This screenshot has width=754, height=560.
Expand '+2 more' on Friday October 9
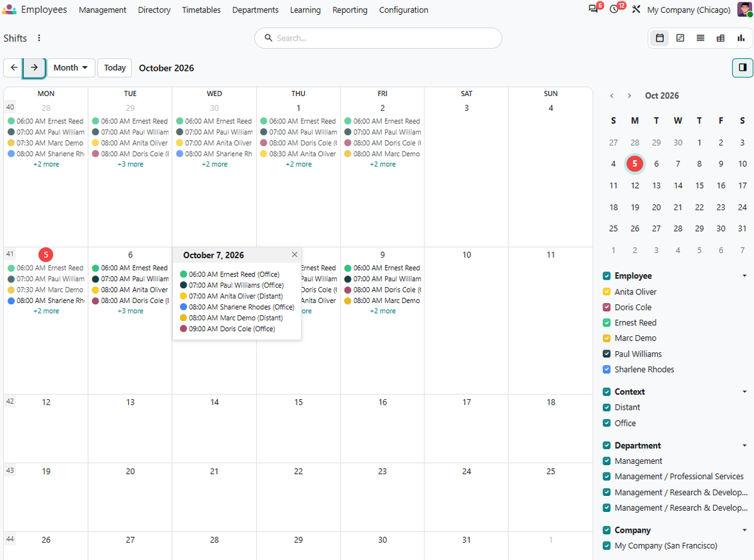[383, 311]
